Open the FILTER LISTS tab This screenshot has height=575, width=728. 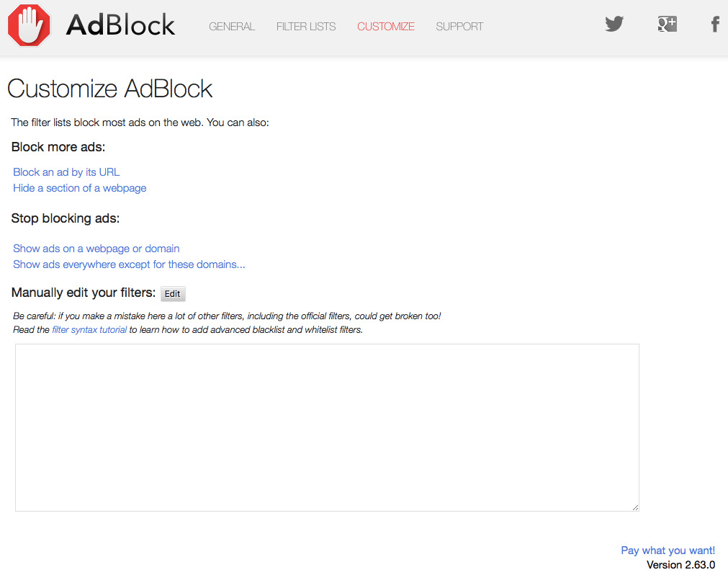click(x=306, y=27)
